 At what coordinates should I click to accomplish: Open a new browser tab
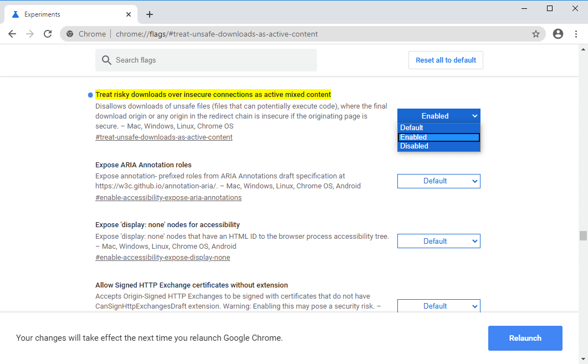pos(149,14)
